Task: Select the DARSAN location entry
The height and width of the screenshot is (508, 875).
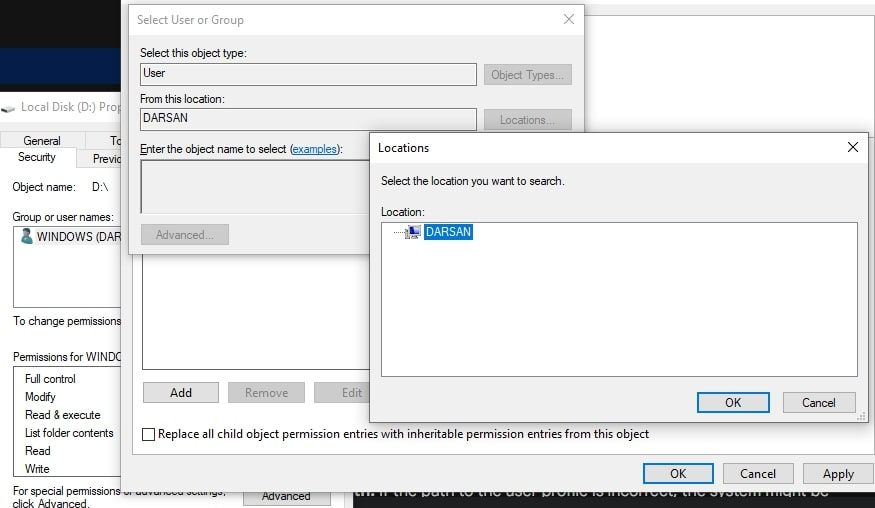Action: [448, 232]
